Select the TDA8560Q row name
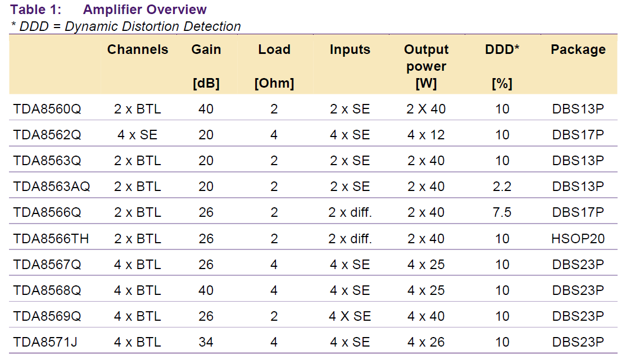Image resolution: width=626 pixels, height=364 pixels. (x=47, y=109)
